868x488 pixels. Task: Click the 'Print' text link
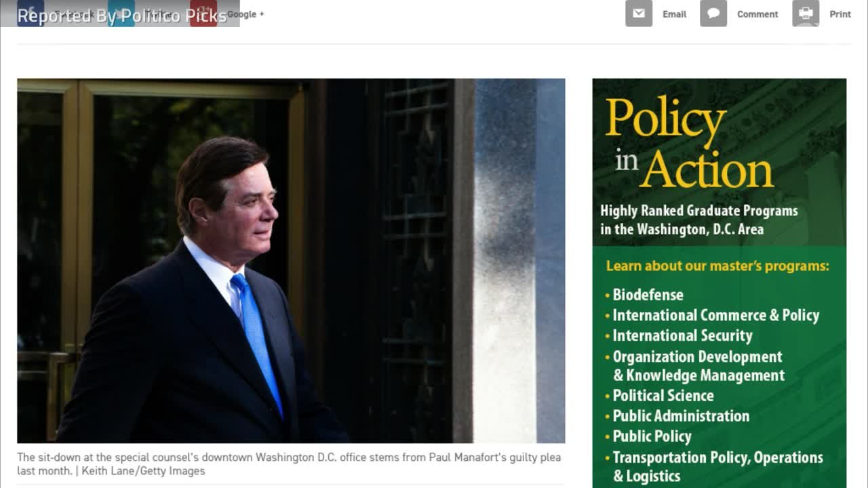(x=840, y=14)
